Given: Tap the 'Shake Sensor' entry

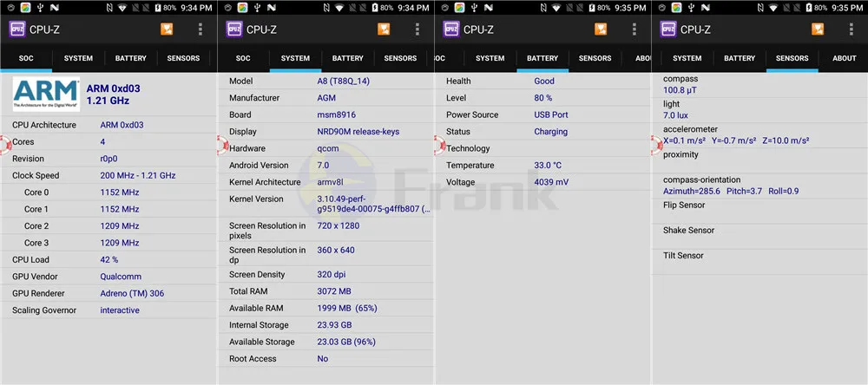Looking at the screenshot, I should 689,230.
